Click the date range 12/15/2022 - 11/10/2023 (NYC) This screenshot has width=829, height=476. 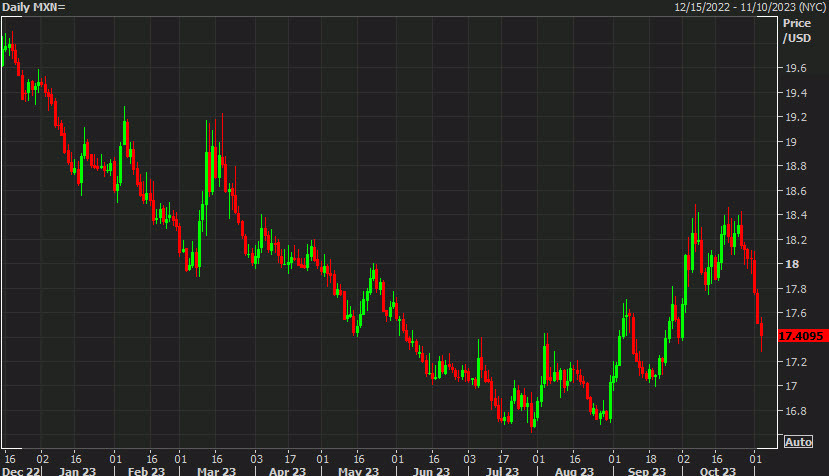point(750,7)
